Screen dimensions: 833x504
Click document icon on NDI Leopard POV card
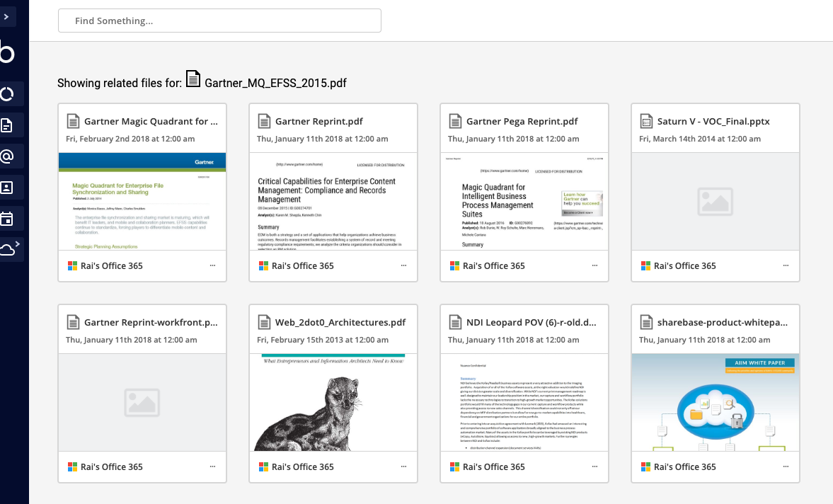pos(455,322)
